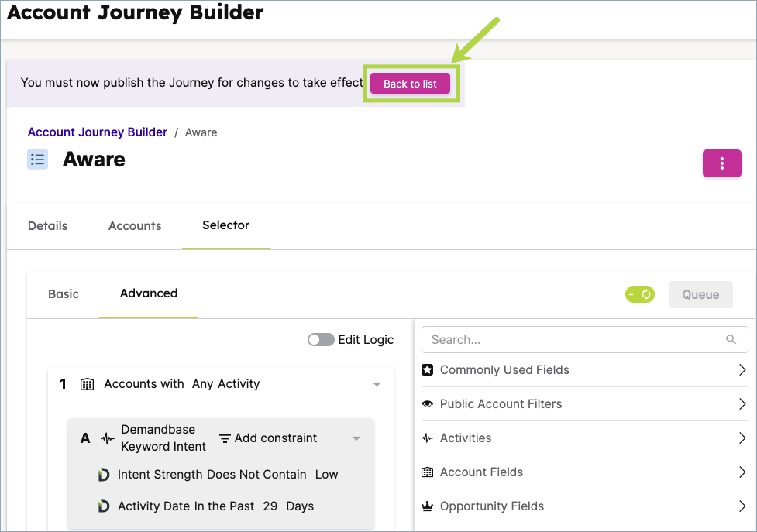This screenshot has height=532, width=757.
Task: Select the Advanced selector tab
Action: coord(149,293)
